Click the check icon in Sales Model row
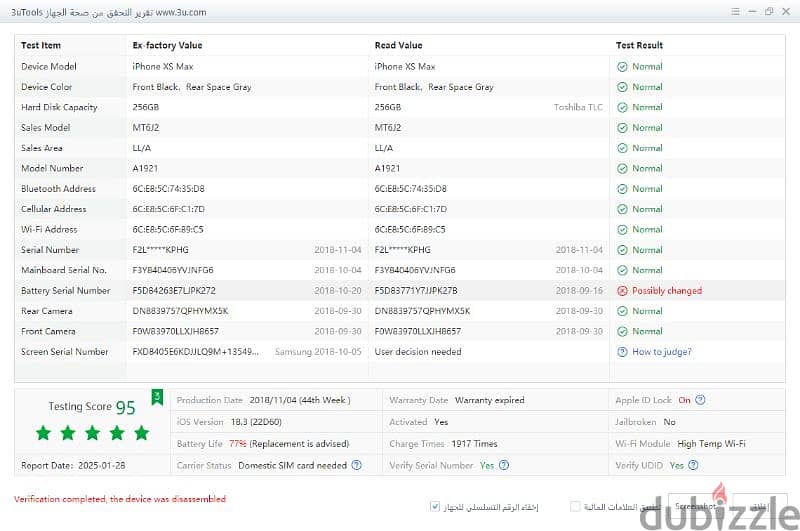 [x=622, y=128]
